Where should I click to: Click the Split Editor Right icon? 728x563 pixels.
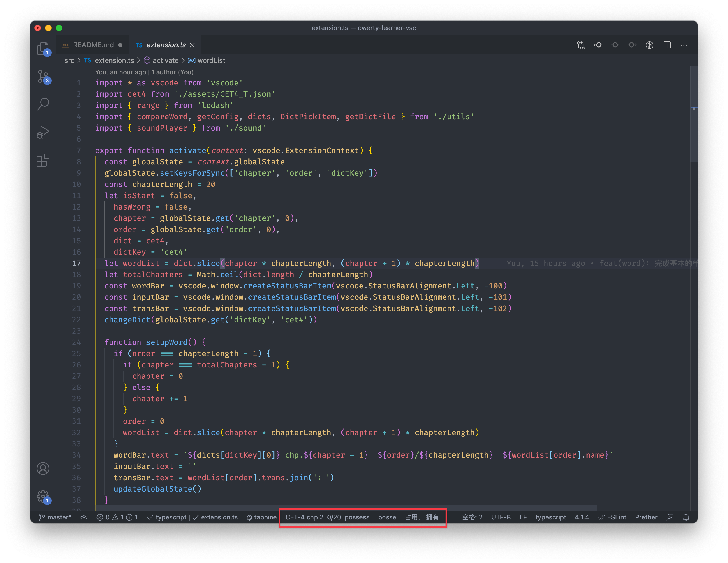667,45
